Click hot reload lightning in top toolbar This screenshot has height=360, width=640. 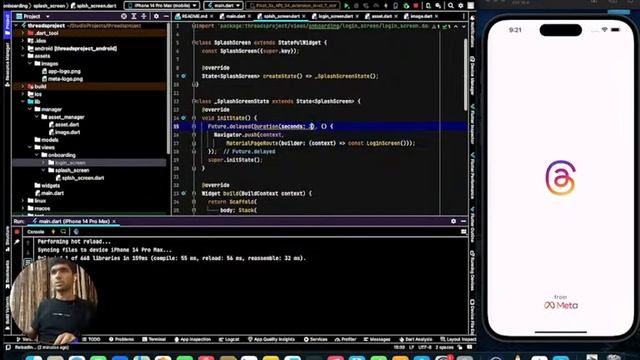point(386,6)
